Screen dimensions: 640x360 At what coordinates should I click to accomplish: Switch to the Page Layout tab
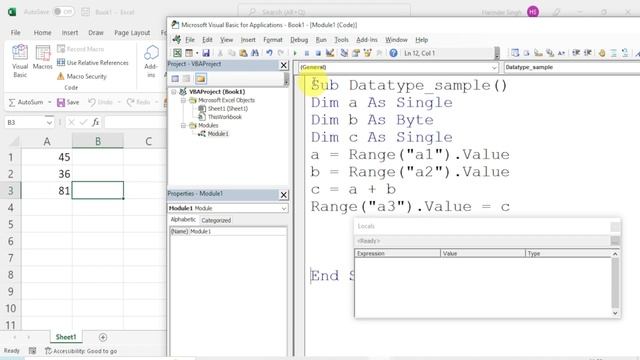pos(132,33)
